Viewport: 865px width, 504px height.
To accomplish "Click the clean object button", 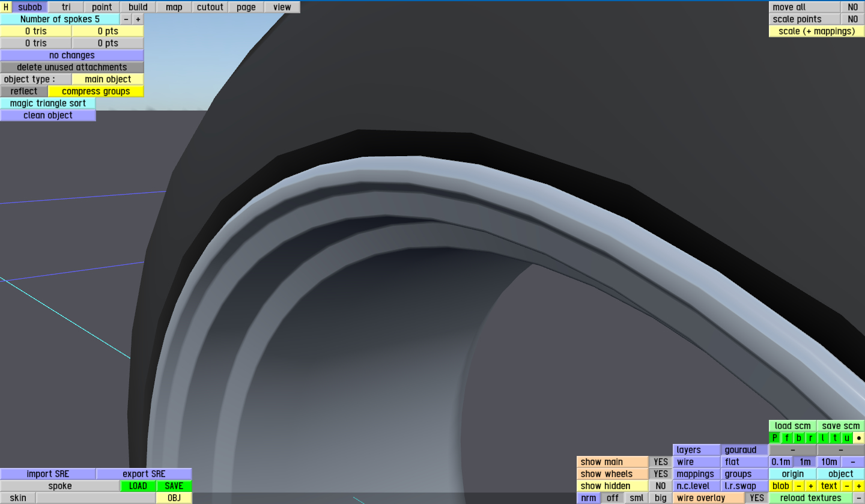I will [x=48, y=115].
